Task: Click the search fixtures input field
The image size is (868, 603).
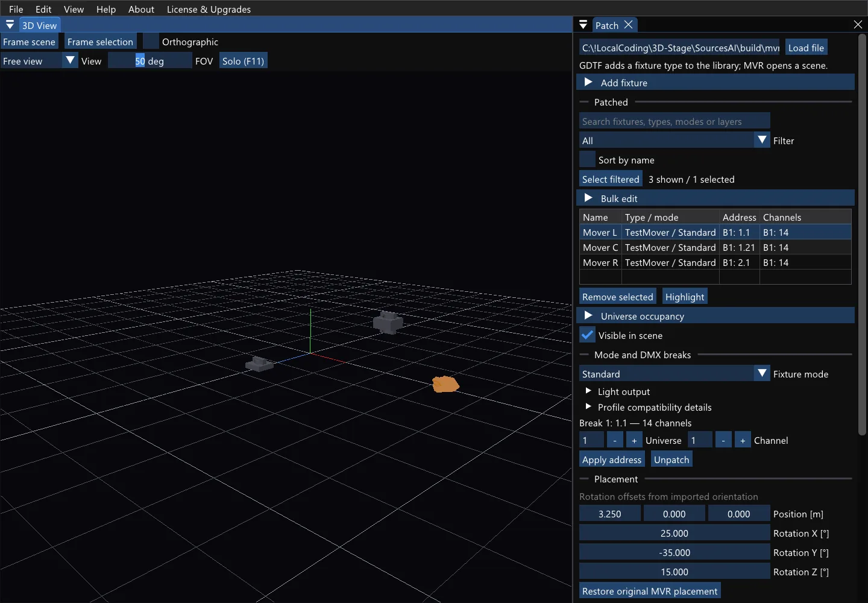Action: click(x=675, y=121)
